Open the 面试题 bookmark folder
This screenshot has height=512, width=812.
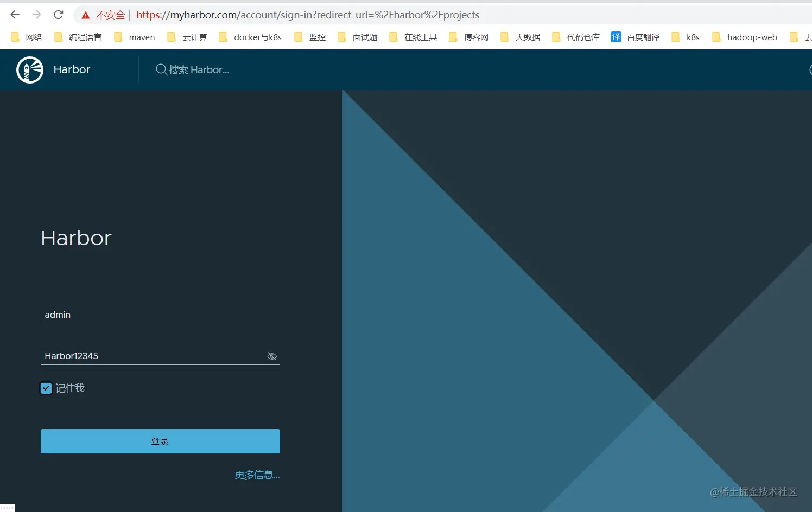[x=357, y=37]
